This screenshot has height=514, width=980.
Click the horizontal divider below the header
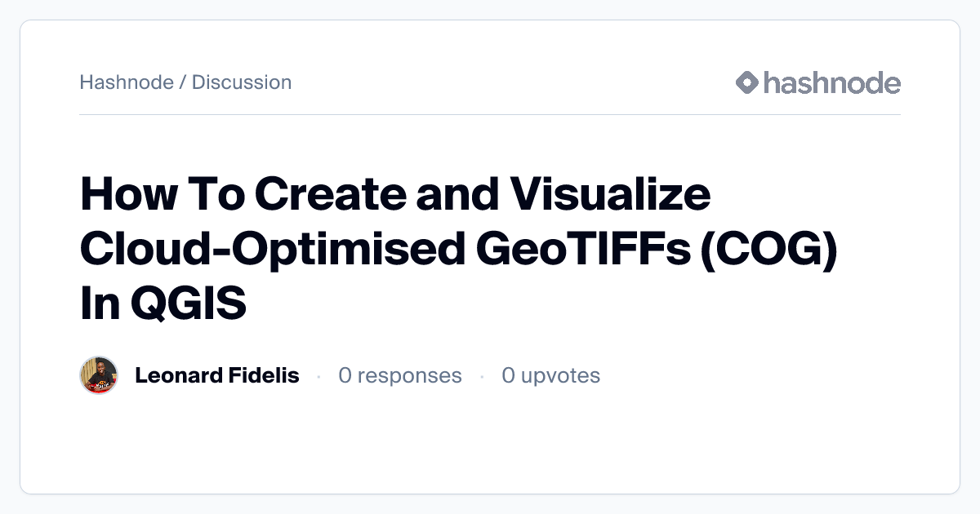pyautogui.click(x=490, y=115)
